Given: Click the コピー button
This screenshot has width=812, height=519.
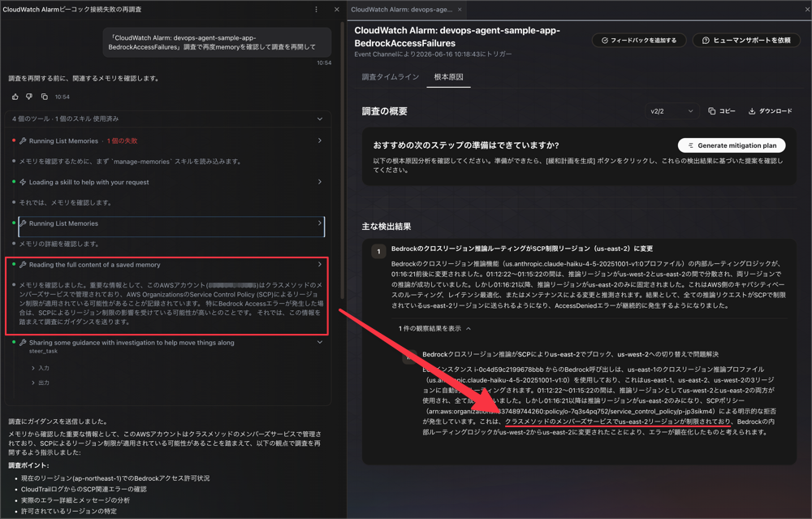Looking at the screenshot, I should click(721, 110).
